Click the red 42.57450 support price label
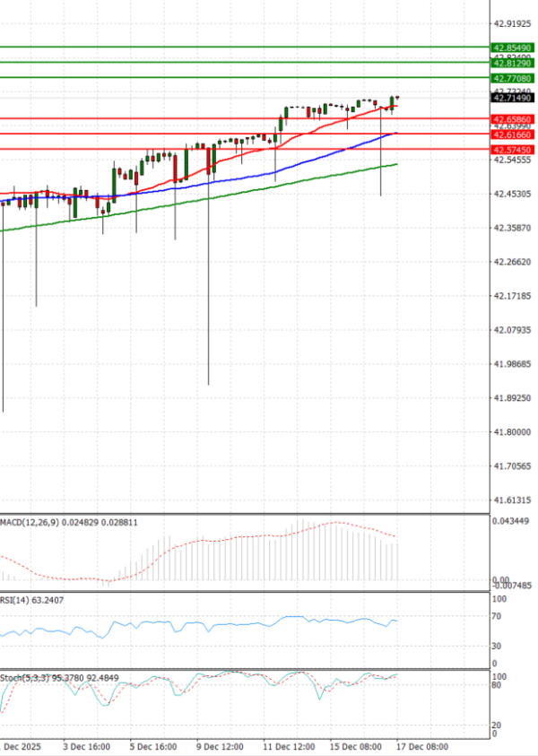Screen dimensions: 538x756 click(513, 150)
